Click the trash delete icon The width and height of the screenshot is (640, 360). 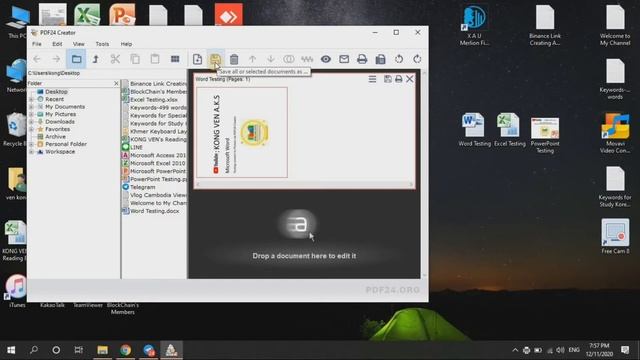[x=234, y=59]
